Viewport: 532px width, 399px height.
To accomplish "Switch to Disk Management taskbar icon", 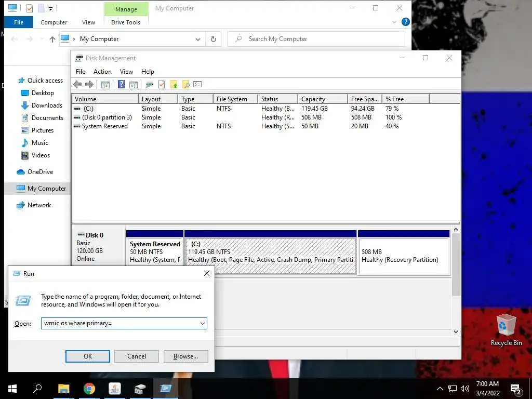I will 140,389.
